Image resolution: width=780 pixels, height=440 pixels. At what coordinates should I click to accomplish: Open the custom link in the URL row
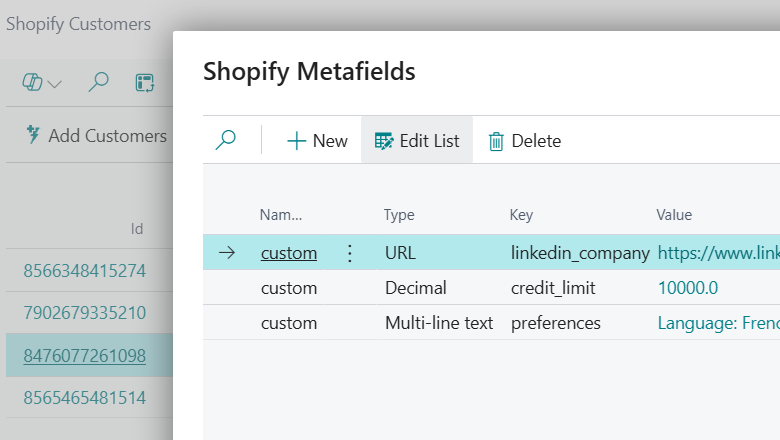289,253
